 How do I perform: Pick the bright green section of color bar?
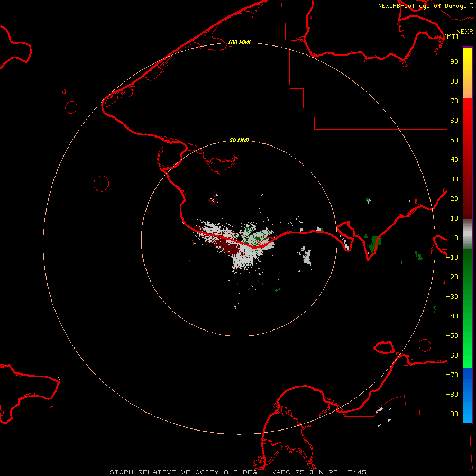467,309
